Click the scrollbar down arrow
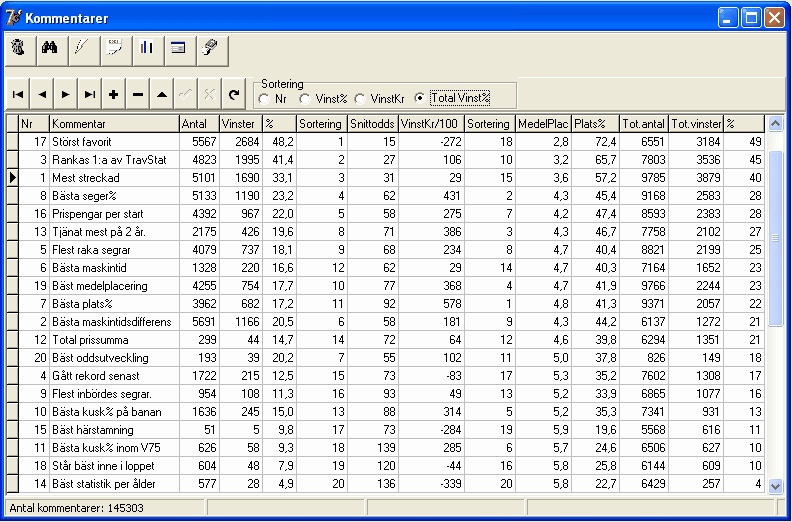792x522 pixels. [775, 486]
